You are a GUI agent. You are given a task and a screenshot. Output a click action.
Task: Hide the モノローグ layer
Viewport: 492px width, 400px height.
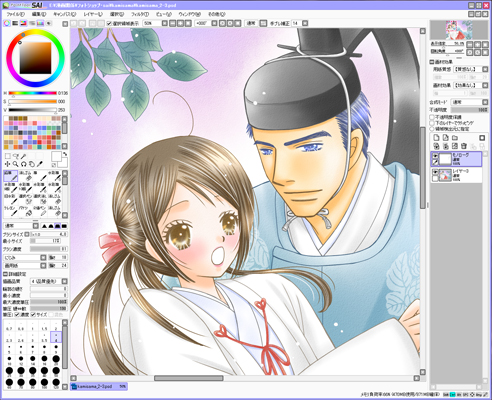coord(435,156)
